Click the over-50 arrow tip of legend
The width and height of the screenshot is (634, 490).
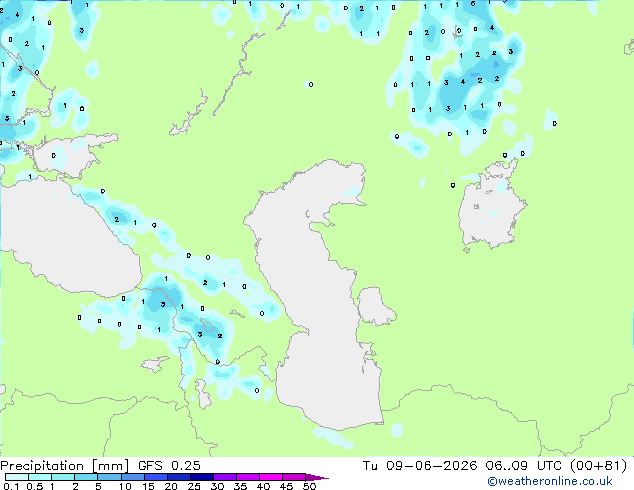coord(317,477)
